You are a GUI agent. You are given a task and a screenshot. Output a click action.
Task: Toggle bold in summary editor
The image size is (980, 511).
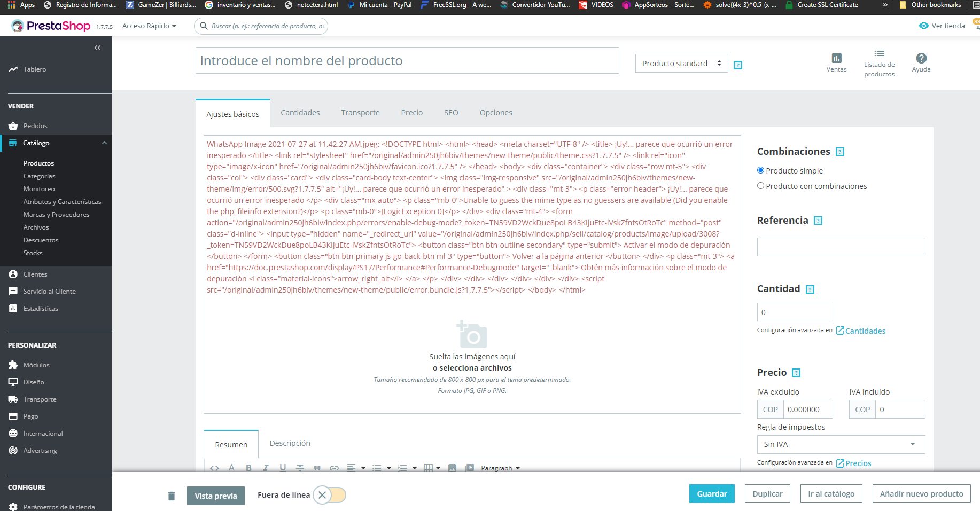(x=248, y=468)
